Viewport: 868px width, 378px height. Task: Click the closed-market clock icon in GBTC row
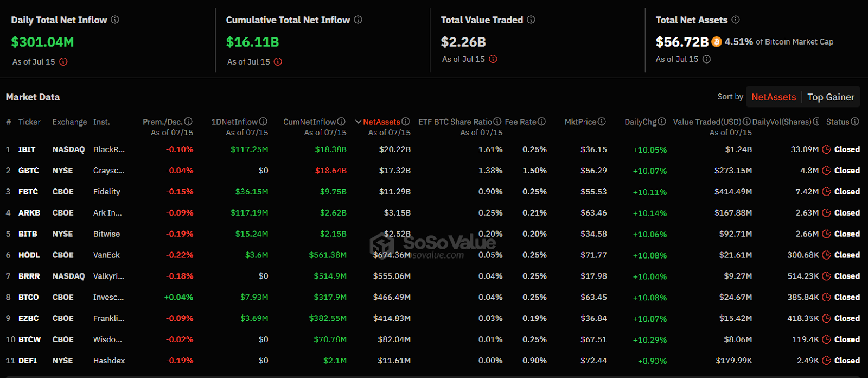(x=826, y=171)
